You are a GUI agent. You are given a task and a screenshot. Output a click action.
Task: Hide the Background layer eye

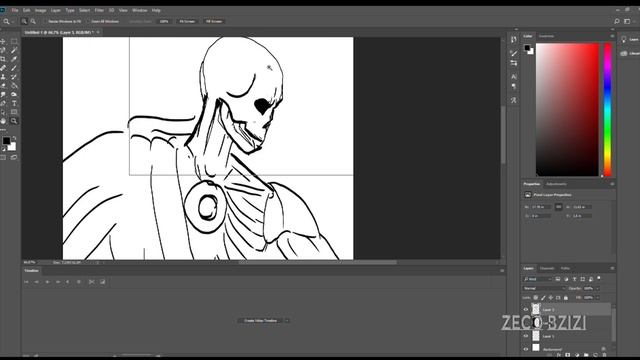526,349
